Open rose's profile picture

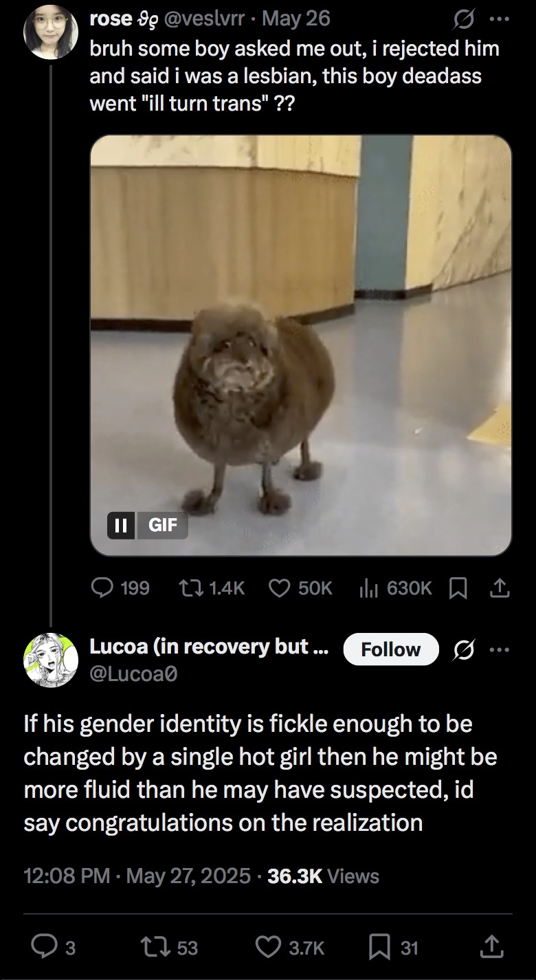52,32
